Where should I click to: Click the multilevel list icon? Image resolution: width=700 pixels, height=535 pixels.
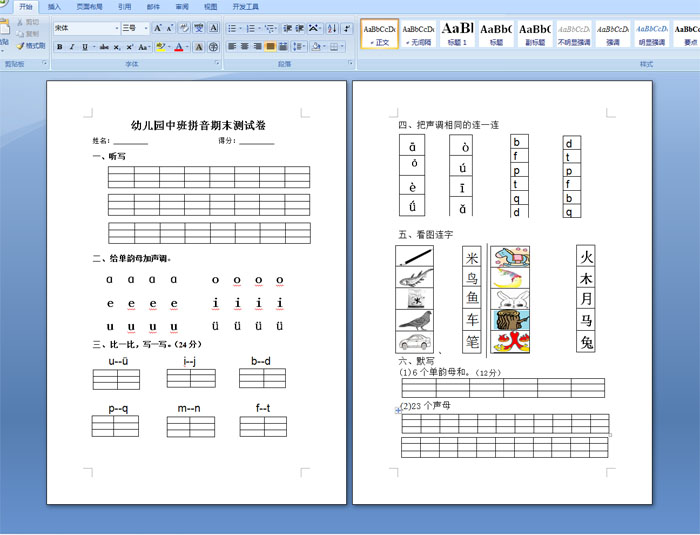[x=271, y=29]
